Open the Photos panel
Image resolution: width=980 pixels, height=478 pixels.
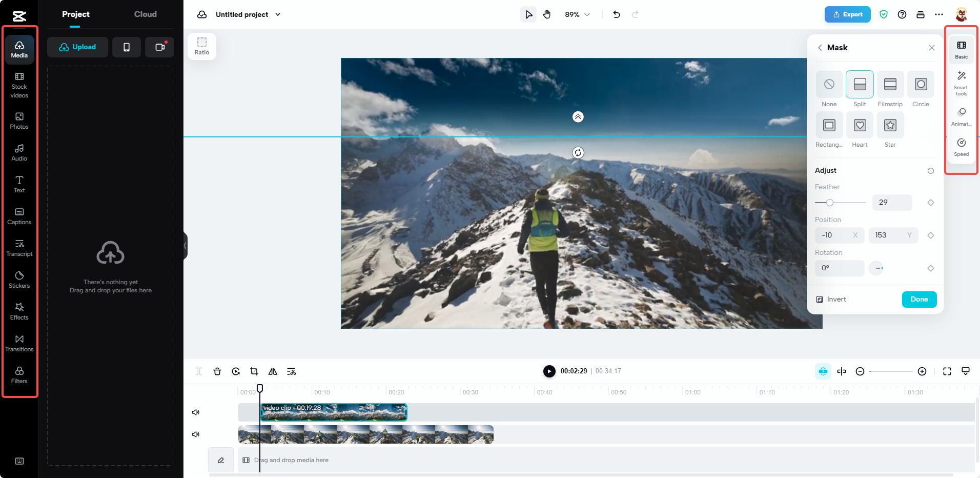pyautogui.click(x=19, y=121)
